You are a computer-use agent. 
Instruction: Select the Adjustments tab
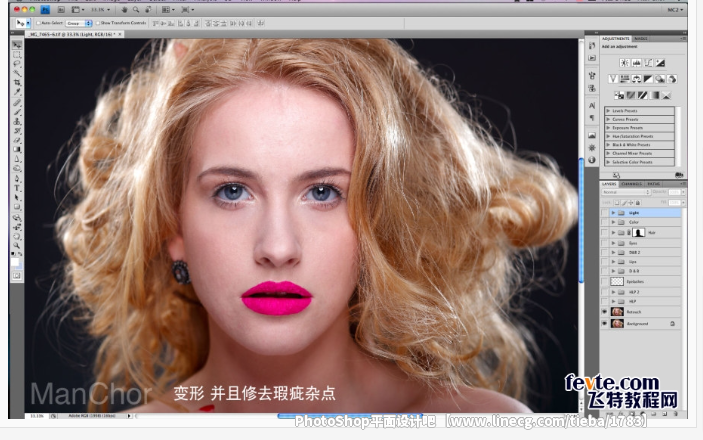[616, 39]
